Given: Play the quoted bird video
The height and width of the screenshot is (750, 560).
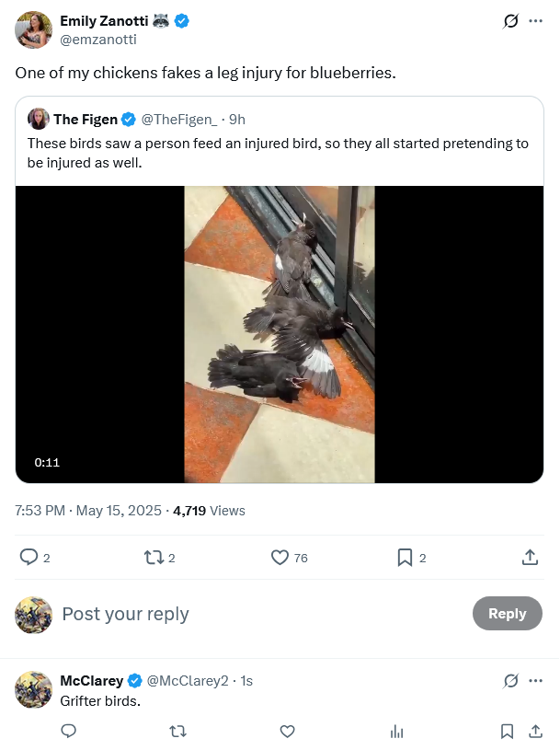Looking at the screenshot, I should pyautogui.click(x=280, y=334).
